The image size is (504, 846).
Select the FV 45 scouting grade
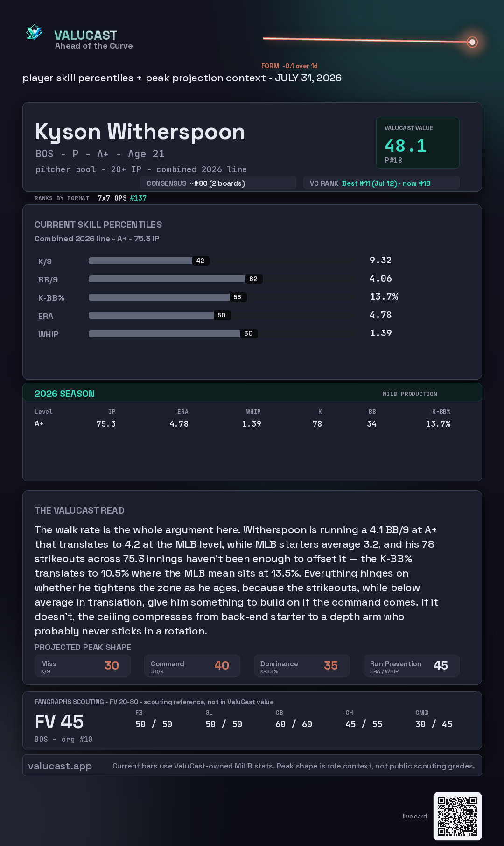(x=59, y=722)
